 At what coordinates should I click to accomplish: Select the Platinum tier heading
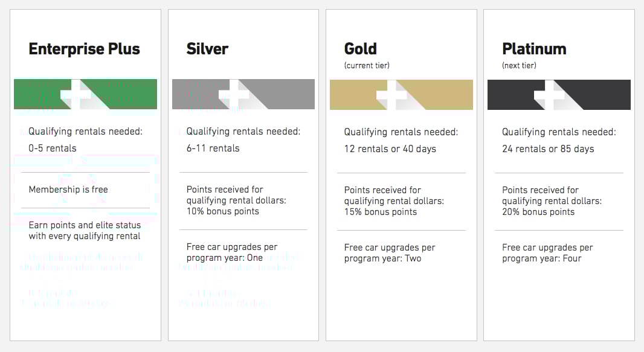tap(534, 49)
